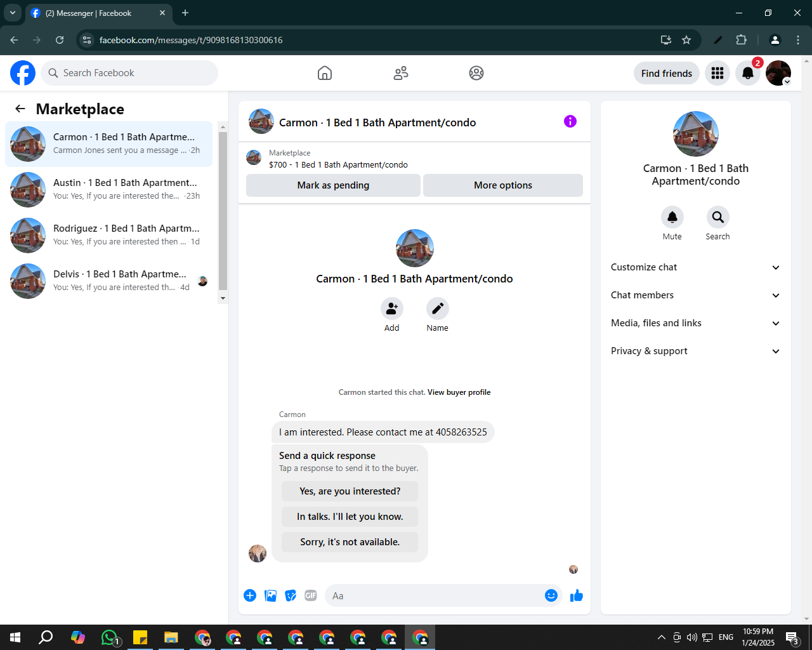
Task: Open the $700 - 1 Bed 1 Bath listing link
Action: click(x=338, y=165)
